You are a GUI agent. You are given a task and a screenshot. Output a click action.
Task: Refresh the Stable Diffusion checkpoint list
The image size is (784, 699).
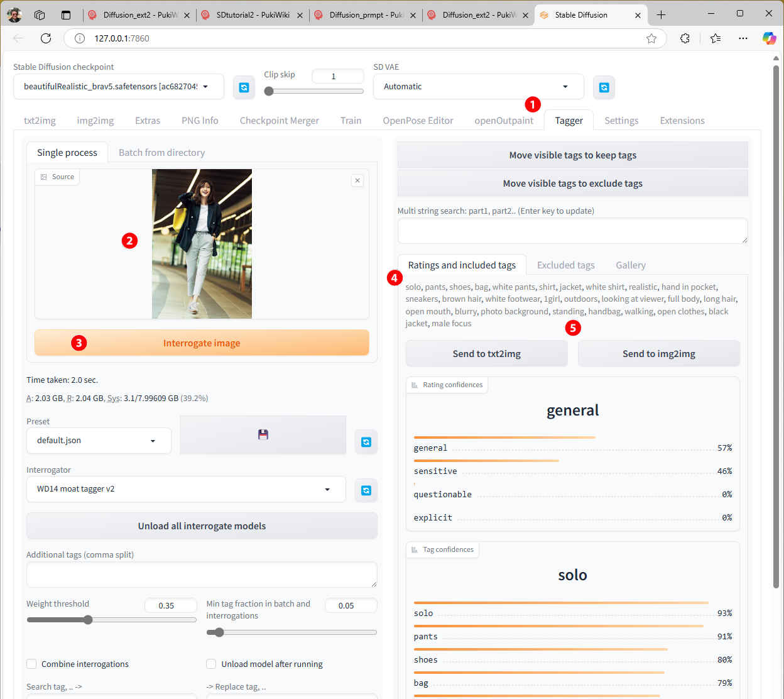244,87
